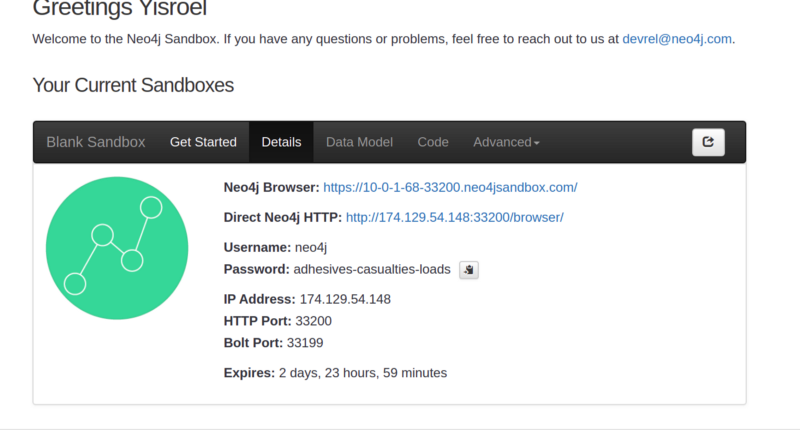Image resolution: width=800 pixels, height=430 pixels.
Task: Click the Greetings Yisroel heading
Action: (119, 9)
